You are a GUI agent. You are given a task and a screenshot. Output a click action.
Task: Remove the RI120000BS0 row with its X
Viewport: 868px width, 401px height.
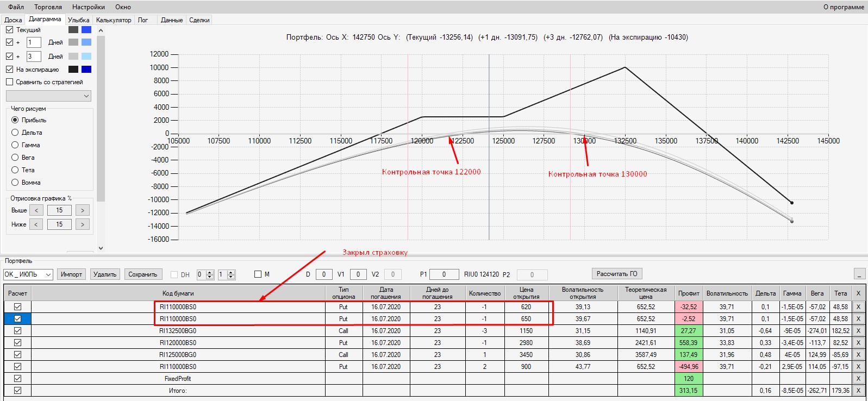click(858, 343)
